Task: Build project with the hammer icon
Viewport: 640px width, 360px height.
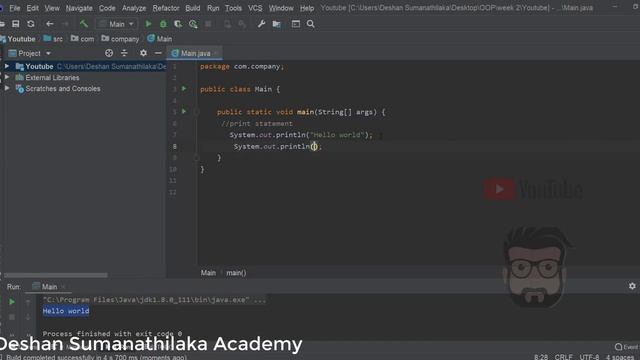Action: [x=84, y=24]
